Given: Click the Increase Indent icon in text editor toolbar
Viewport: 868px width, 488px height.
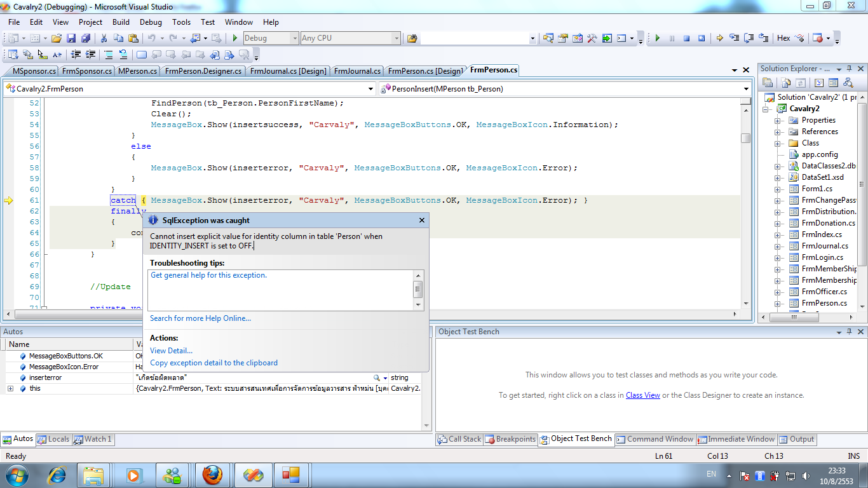Looking at the screenshot, I should [90, 55].
